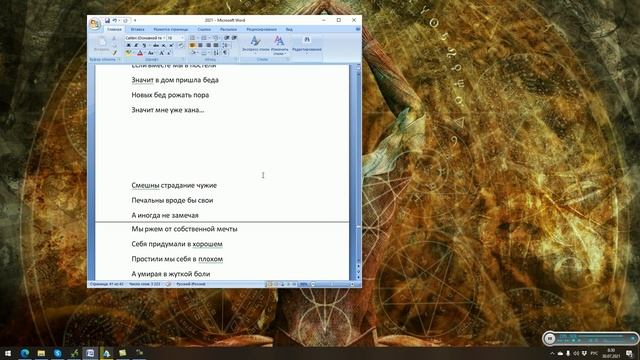Toggle superscript formatting
The image size is (640, 360).
[171, 45]
